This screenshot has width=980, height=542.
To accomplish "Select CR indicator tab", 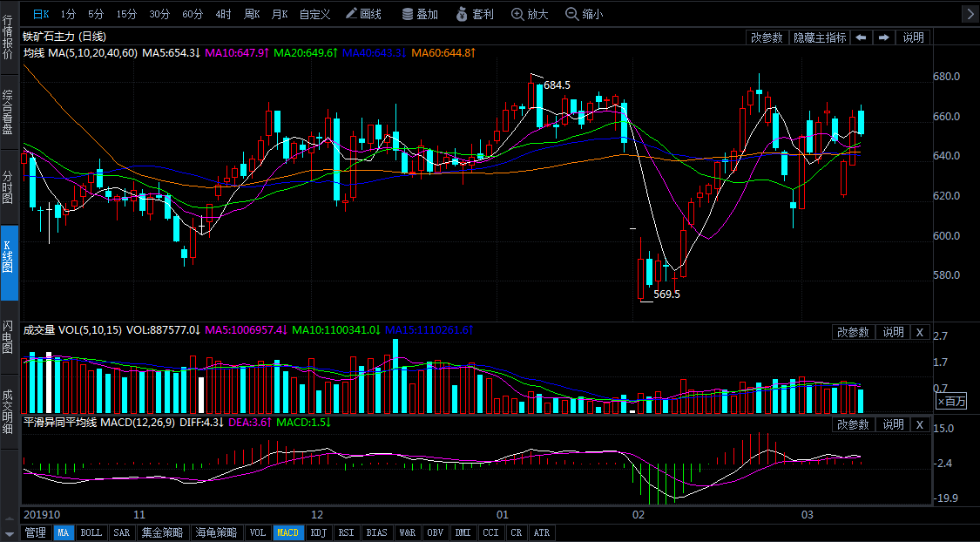I will click(517, 532).
